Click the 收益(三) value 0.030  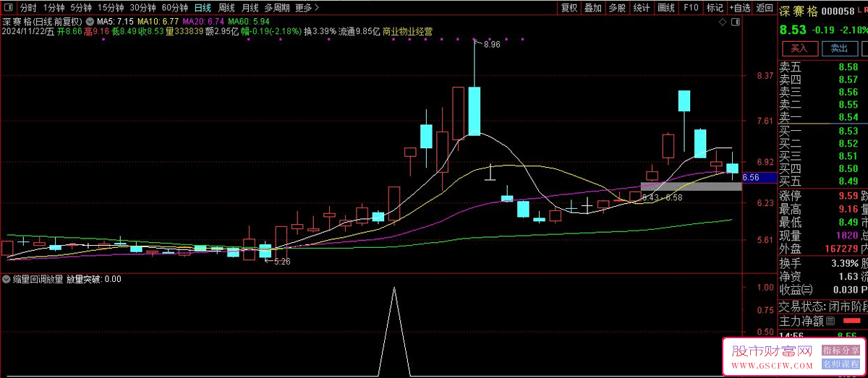pyautogui.click(x=845, y=290)
